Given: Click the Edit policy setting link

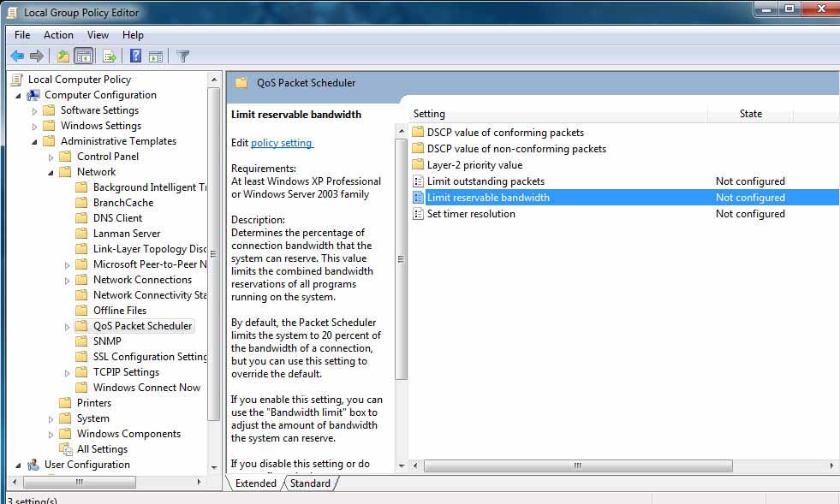Looking at the screenshot, I should coord(282,143).
